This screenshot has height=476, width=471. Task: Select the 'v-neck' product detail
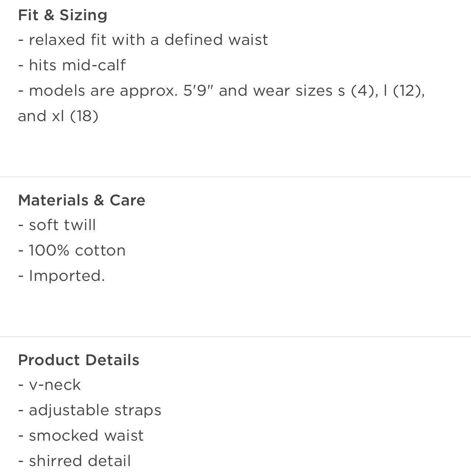tap(55, 385)
